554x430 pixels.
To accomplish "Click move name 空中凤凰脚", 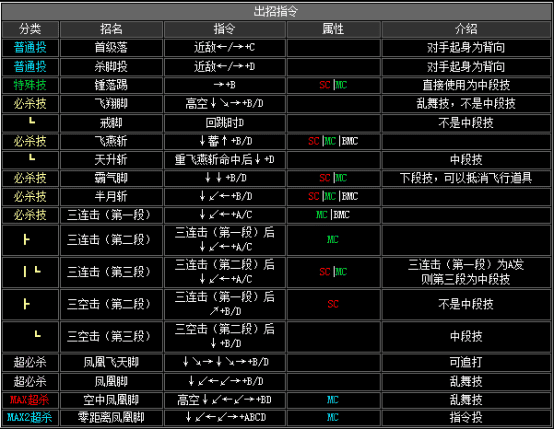I will 111,400.
